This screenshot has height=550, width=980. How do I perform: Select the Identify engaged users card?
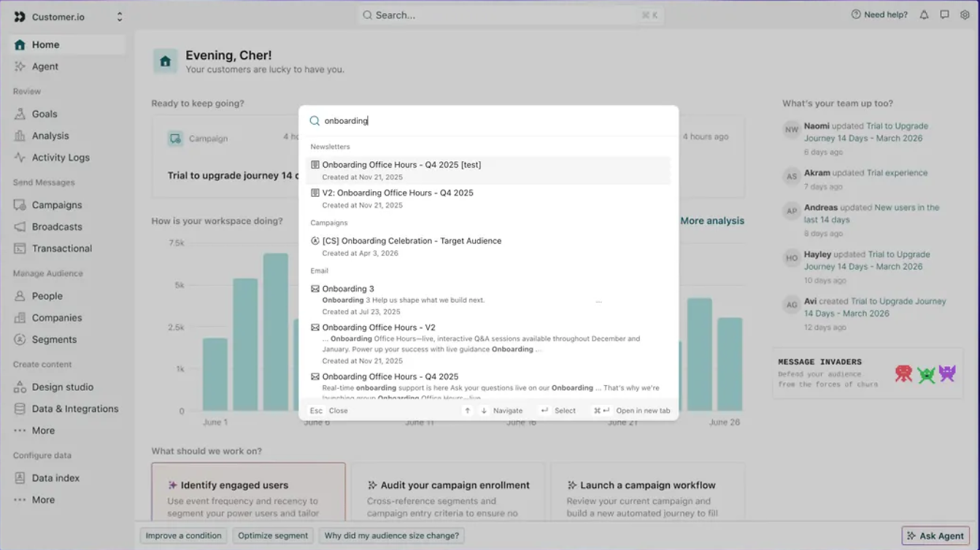coord(248,492)
